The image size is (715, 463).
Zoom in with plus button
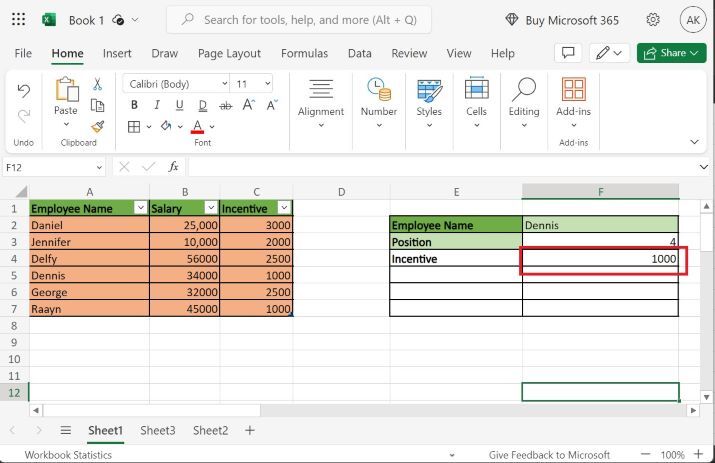click(698, 454)
